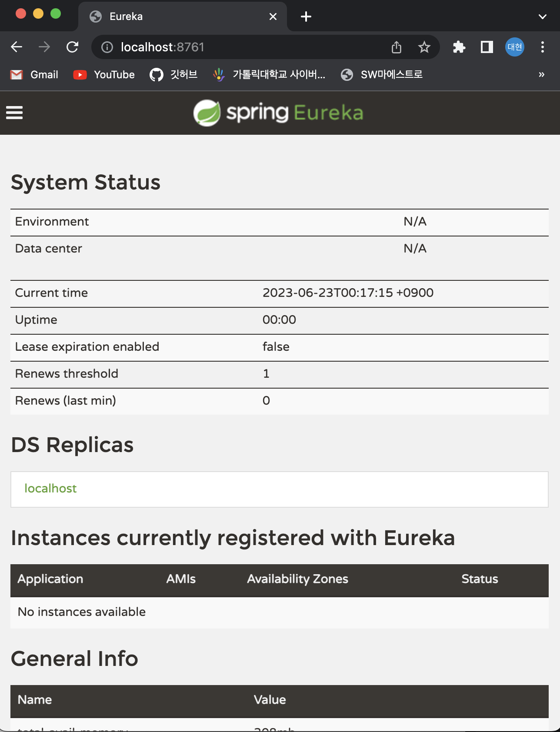The image size is (560, 732).
Task: Click the General Info heading
Action: coord(74,659)
